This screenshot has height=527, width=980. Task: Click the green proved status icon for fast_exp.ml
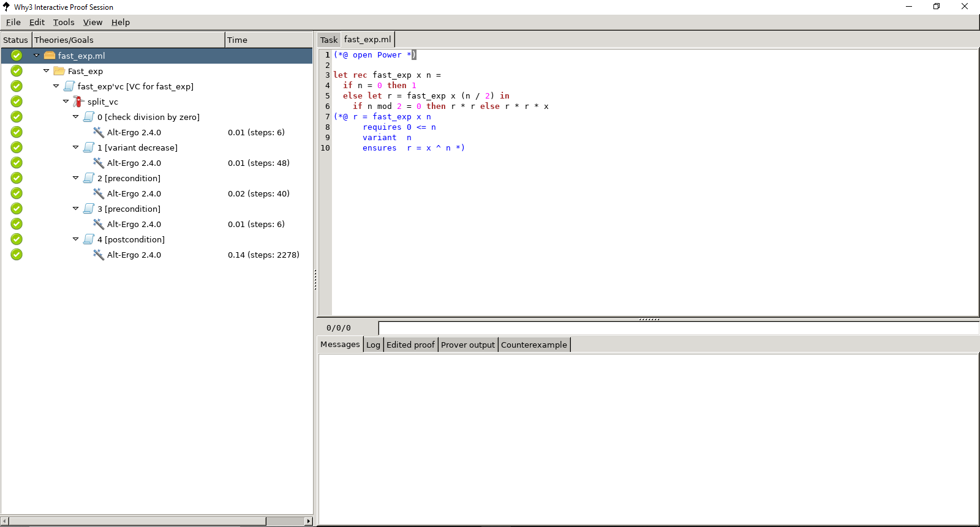click(17, 56)
